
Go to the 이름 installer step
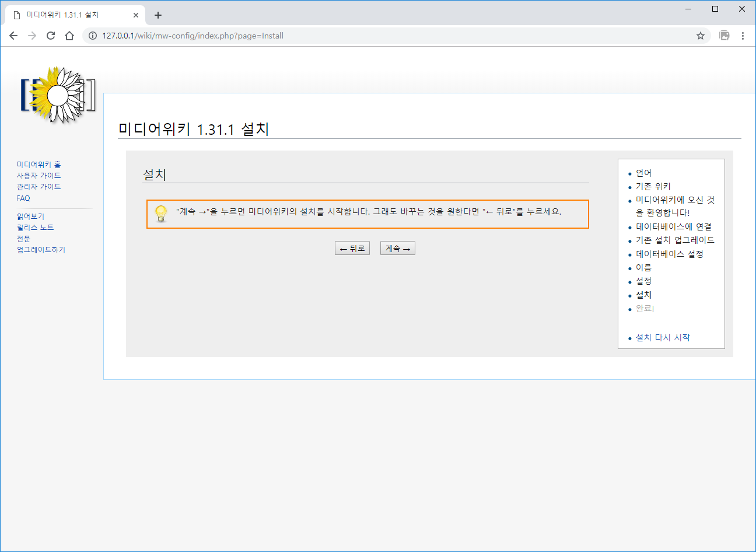[643, 267]
